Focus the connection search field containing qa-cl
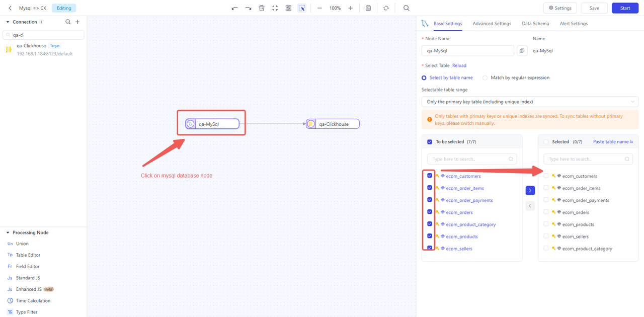 [x=43, y=35]
